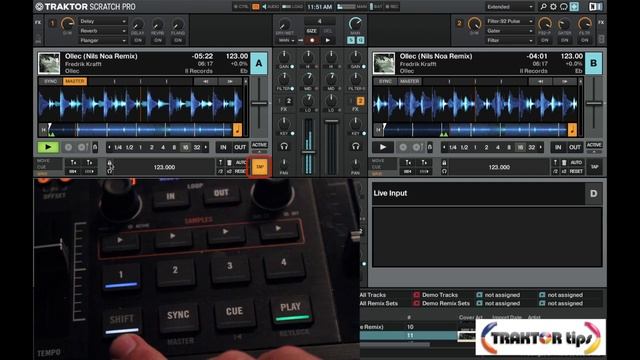Image resolution: width=640 pixels, height=360 pixels.
Task: Toggle the highlighted layout button beside the header headphone icon
Action: [x=574, y=7]
